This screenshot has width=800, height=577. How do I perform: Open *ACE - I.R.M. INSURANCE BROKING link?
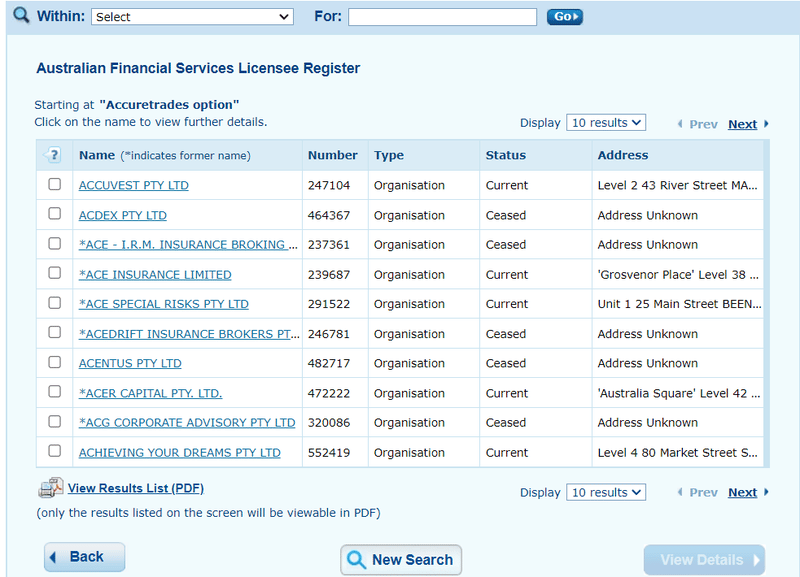(x=188, y=244)
